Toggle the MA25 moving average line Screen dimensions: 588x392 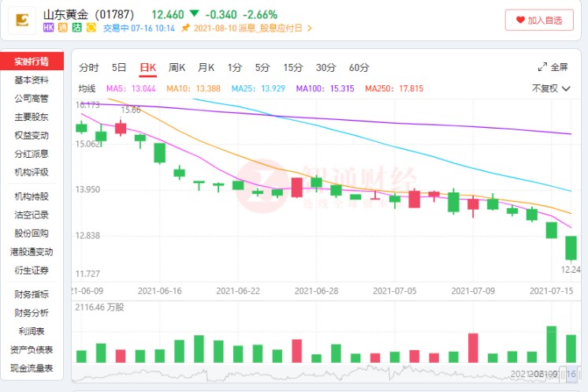click(255, 88)
